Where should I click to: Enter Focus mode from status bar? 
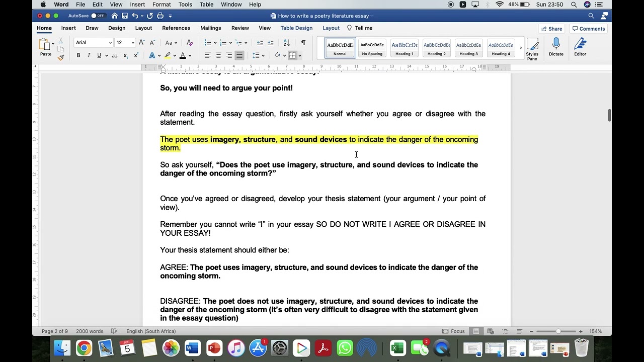click(453, 331)
